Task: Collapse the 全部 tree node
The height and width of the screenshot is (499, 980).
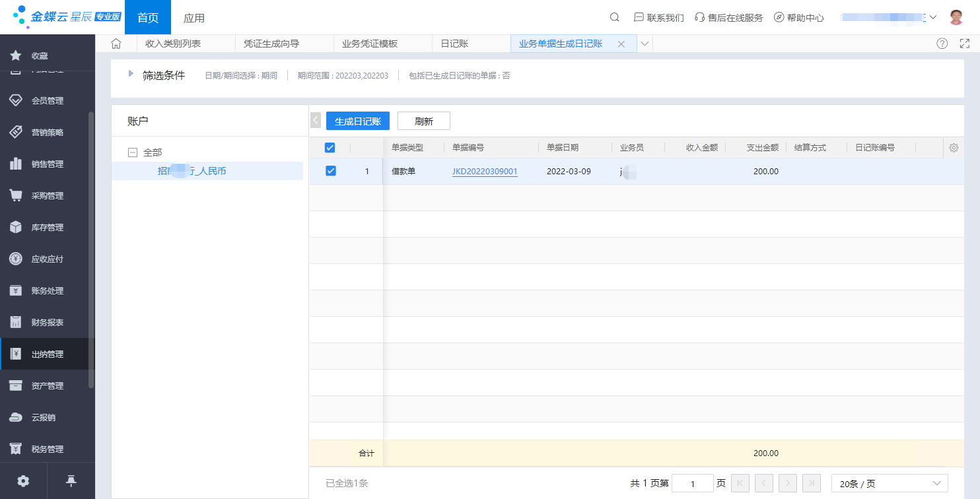Action: [x=133, y=152]
